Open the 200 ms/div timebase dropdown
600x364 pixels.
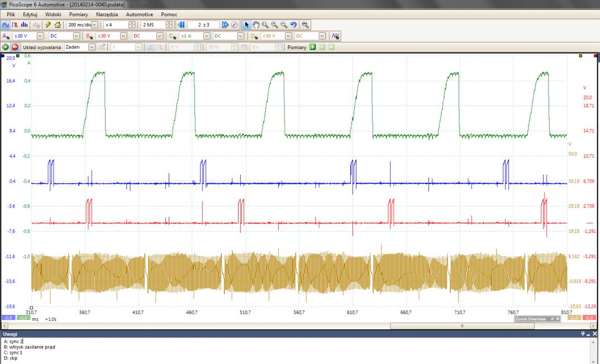point(94,25)
